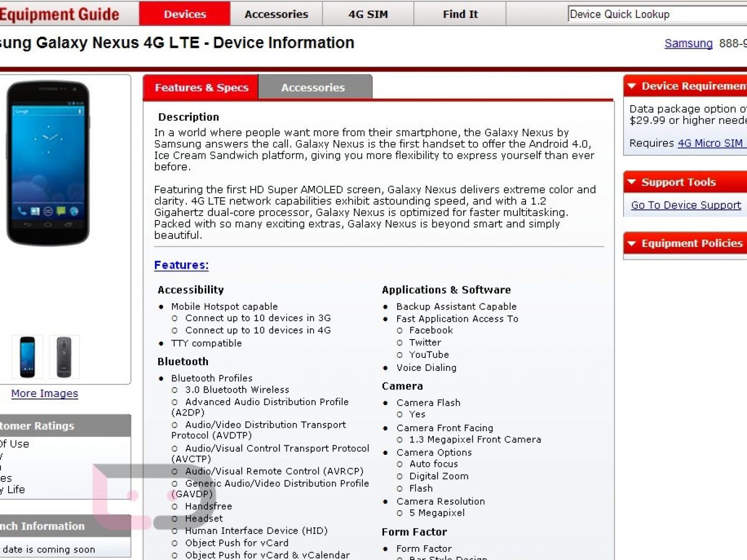Expand the Equipment Policies panel arrow
The height and width of the screenshot is (560, 747).
(x=632, y=243)
